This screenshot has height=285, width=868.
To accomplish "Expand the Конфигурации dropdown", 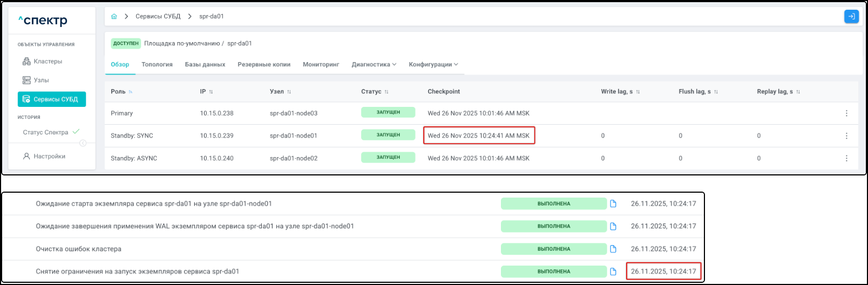I will click(433, 65).
